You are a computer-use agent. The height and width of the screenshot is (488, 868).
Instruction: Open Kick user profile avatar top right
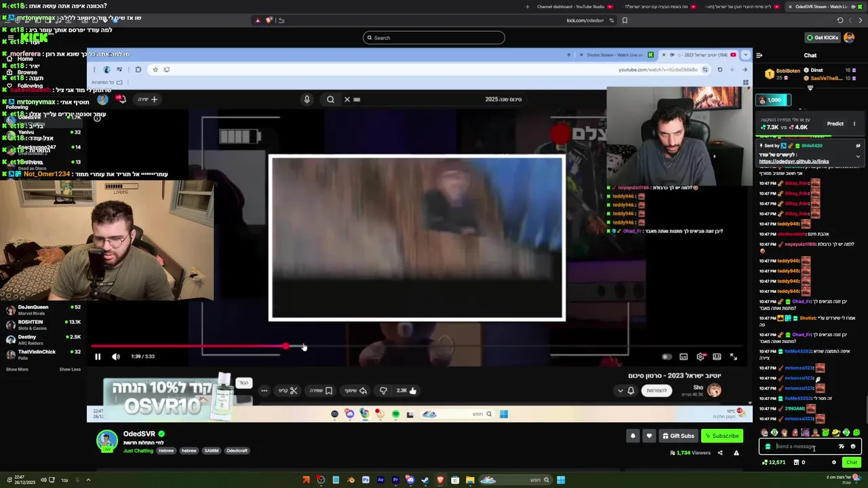849,38
